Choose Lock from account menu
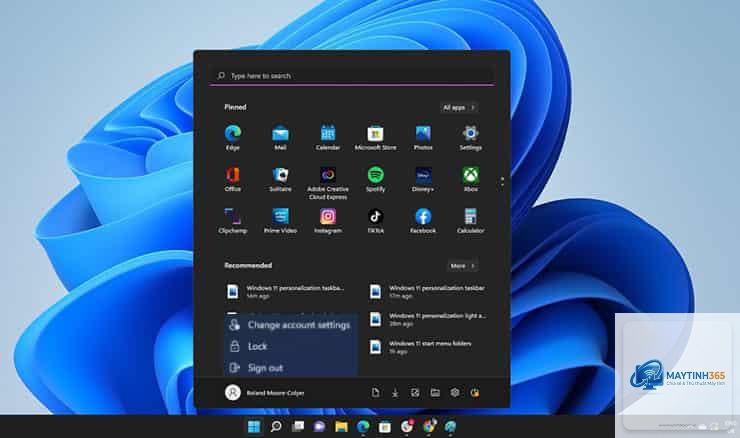 [291, 346]
